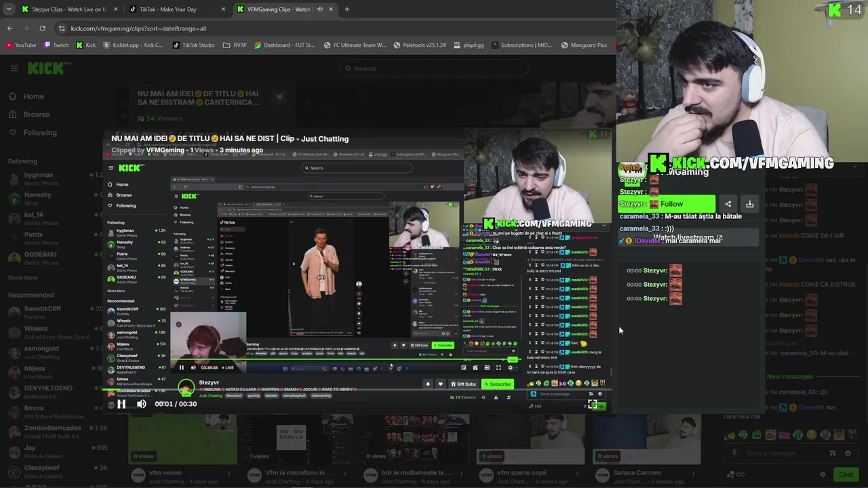Open the tab search dropdown arrow
Screen dimensions: 868x488
tap(9, 9)
